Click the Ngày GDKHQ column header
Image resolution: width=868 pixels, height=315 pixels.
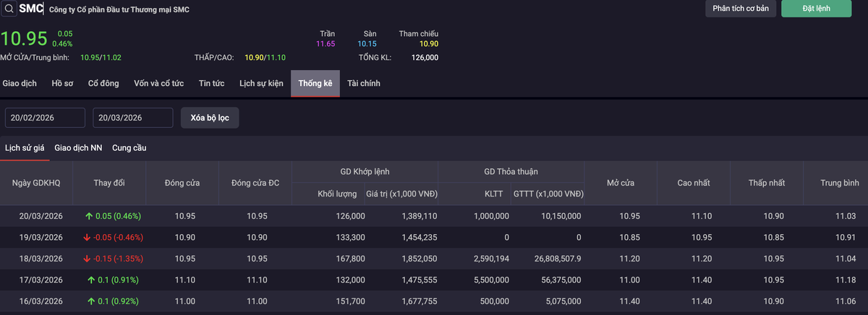click(36, 183)
